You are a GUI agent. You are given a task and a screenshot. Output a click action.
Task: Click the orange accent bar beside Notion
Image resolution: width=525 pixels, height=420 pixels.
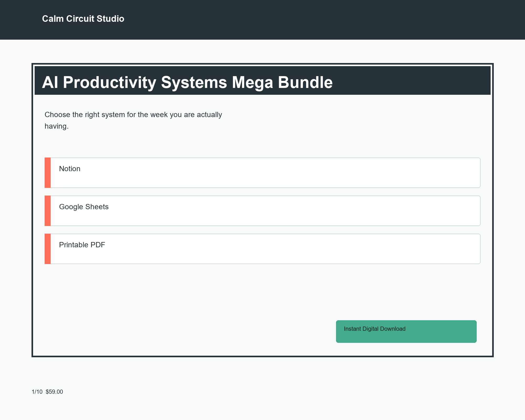pos(47,172)
